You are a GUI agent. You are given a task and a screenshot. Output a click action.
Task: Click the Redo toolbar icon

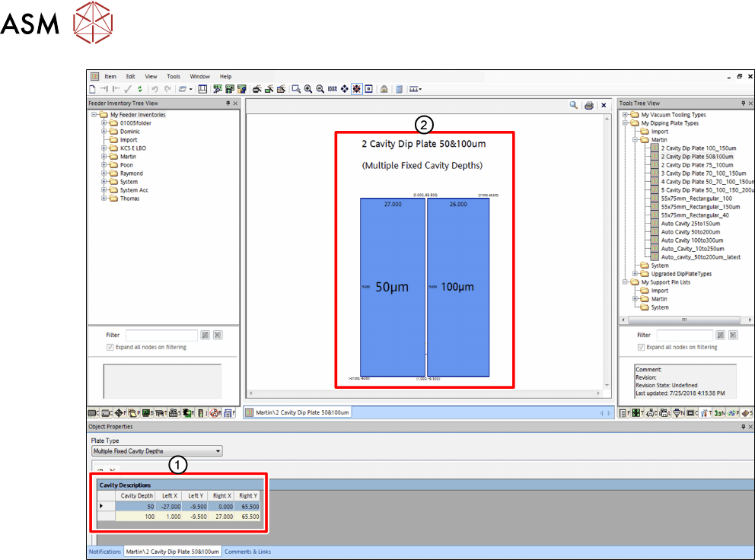(x=167, y=89)
